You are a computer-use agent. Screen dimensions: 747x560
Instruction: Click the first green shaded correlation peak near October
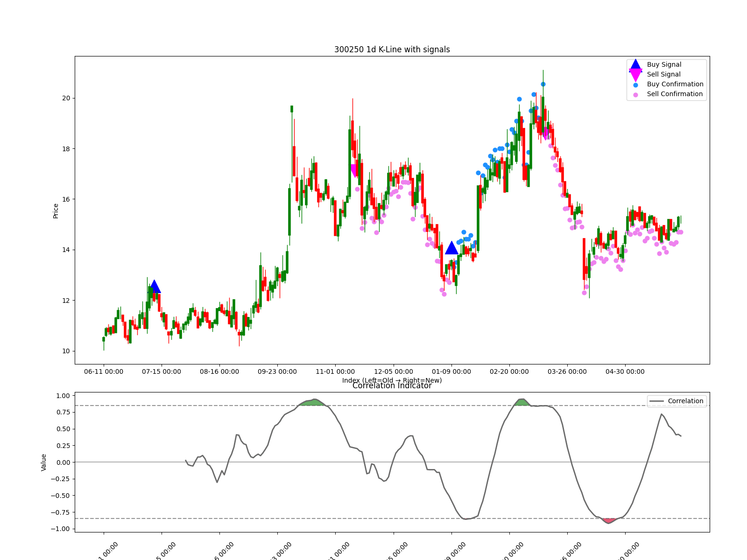click(x=314, y=402)
